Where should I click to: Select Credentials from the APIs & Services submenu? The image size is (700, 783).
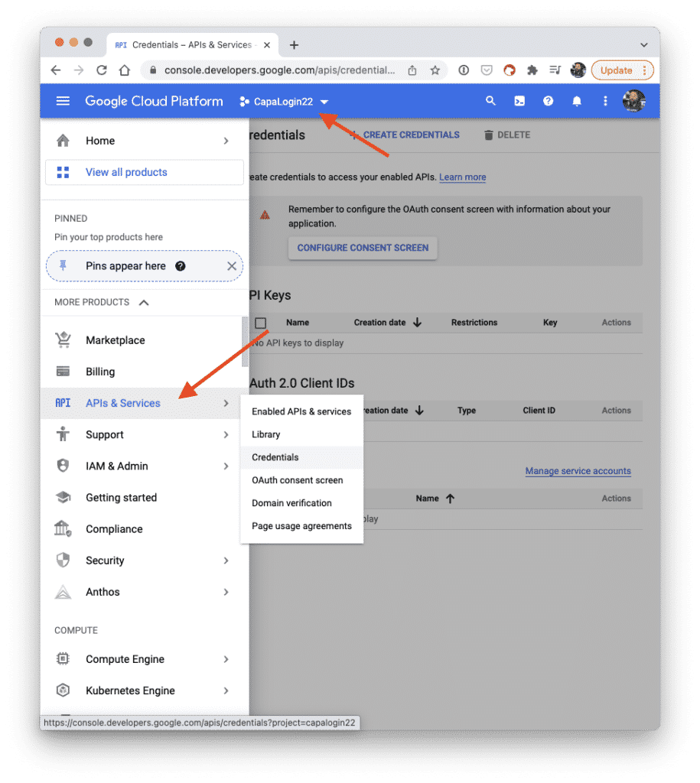coord(275,456)
